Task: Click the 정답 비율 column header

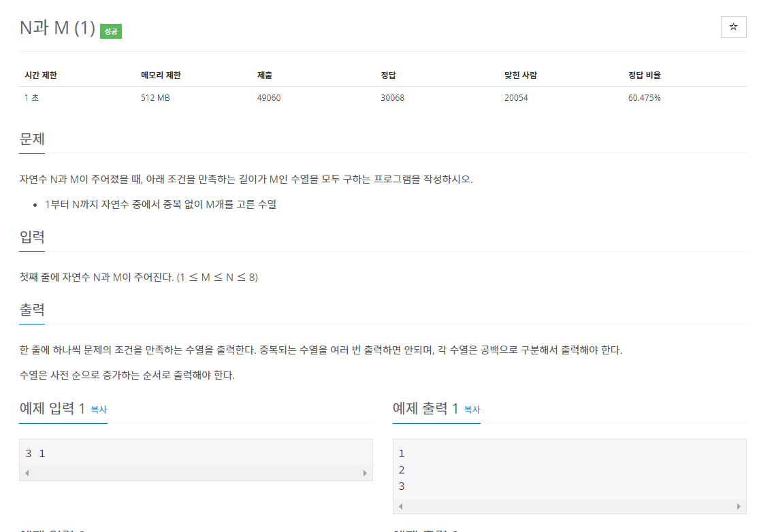Action: click(x=645, y=75)
